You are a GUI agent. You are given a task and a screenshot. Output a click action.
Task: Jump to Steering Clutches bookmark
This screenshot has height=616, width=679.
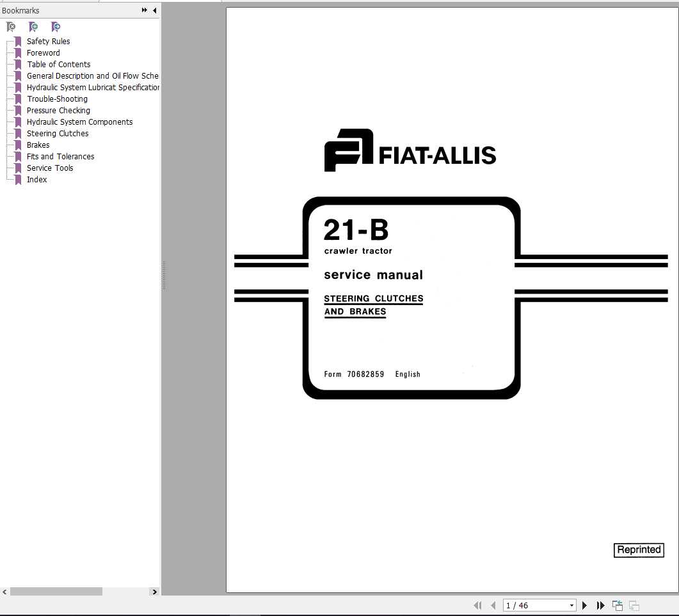pos(58,133)
